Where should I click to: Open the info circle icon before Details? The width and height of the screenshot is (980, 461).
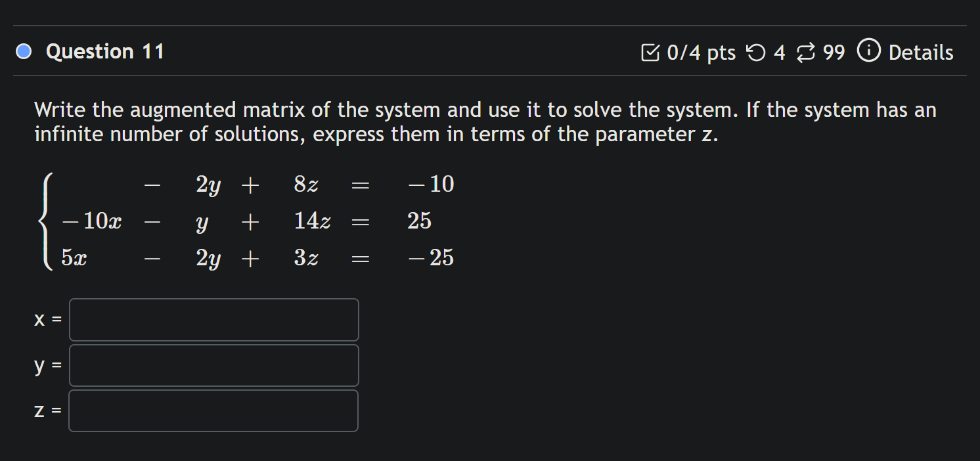[x=868, y=52]
